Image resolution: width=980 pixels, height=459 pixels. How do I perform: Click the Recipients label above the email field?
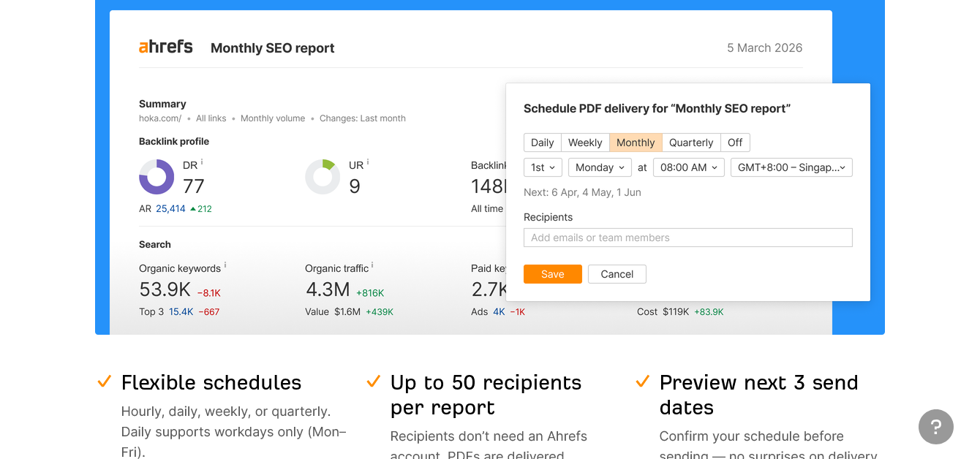coord(549,217)
